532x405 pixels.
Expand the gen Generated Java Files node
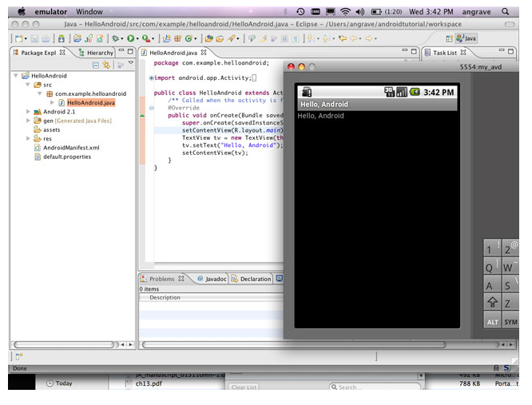28,121
